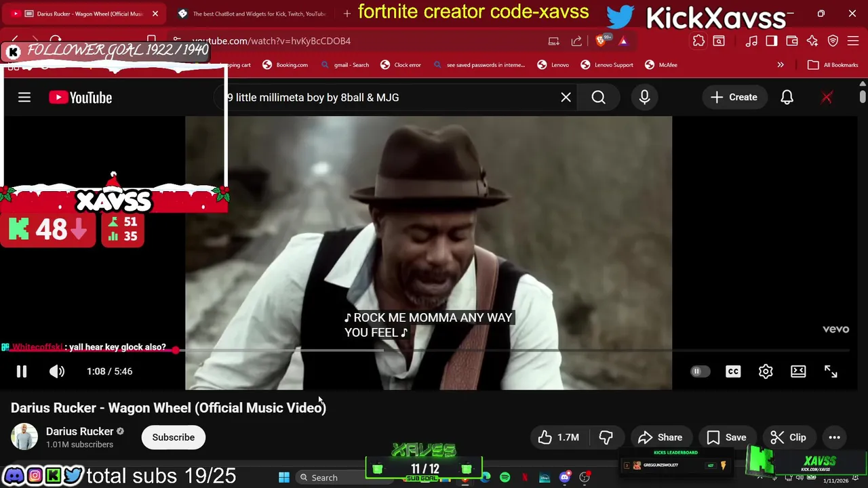This screenshot has width=868, height=488.
Task: Open Clock error bookmark
Action: (x=401, y=65)
